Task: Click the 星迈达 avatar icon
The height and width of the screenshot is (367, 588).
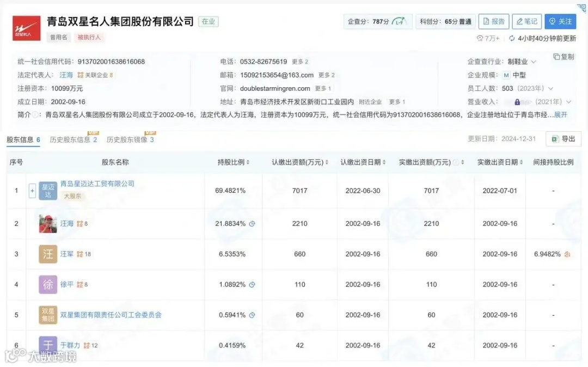Action: (48, 191)
